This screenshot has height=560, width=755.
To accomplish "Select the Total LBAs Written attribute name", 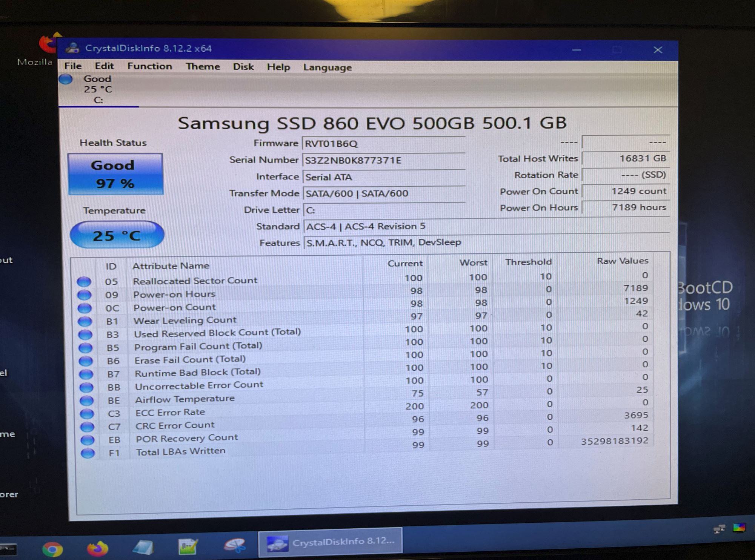I will (181, 451).
